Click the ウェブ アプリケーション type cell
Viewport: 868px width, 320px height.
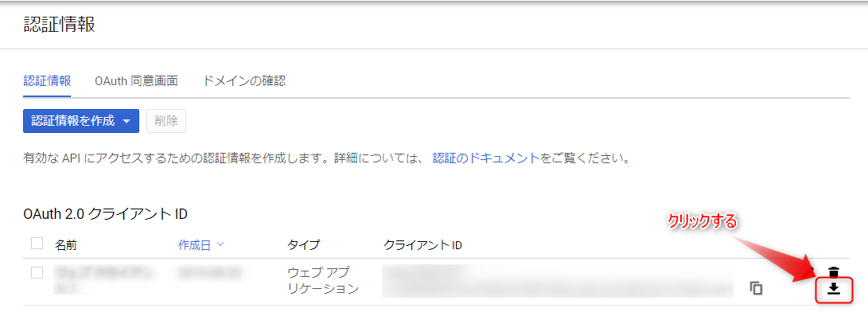[322, 280]
